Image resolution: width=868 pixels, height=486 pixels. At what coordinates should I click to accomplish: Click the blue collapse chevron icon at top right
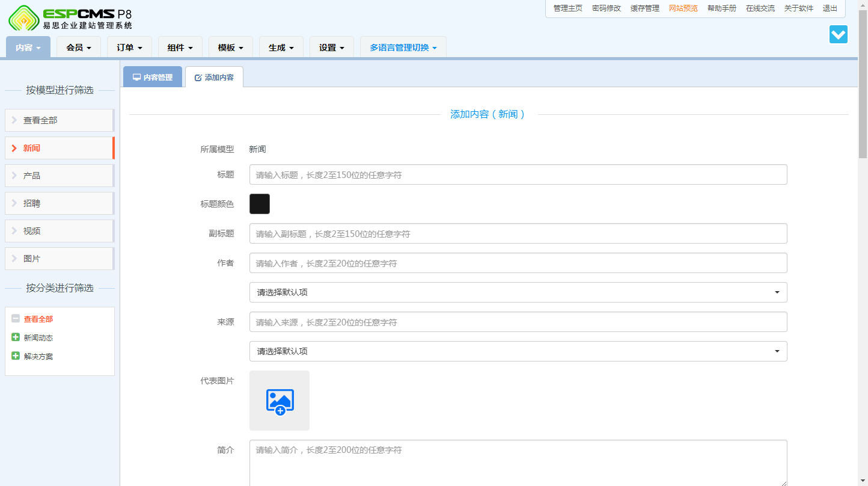coord(838,34)
